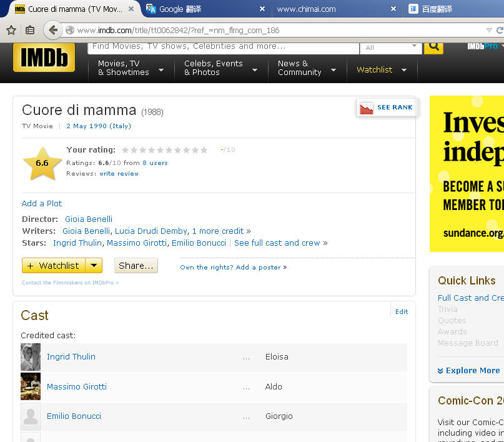504x442 pixels.
Task: Open the address bar history dropdown arrow
Action: click(489, 30)
